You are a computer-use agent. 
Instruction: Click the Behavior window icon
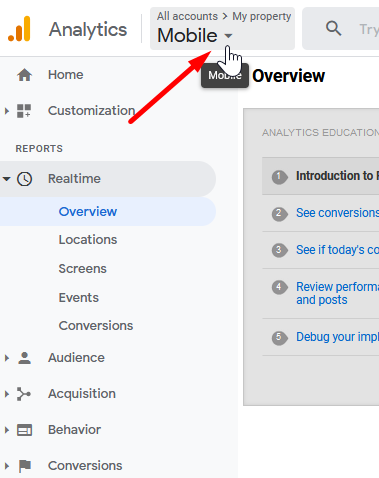tap(24, 430)
